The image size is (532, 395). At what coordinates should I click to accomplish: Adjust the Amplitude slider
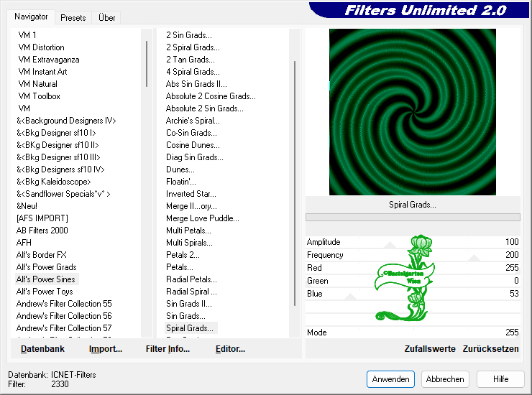point(390,243)
